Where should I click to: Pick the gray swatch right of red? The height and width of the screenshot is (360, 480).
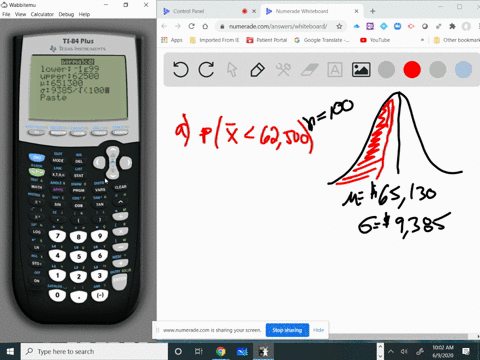(438, 70)
